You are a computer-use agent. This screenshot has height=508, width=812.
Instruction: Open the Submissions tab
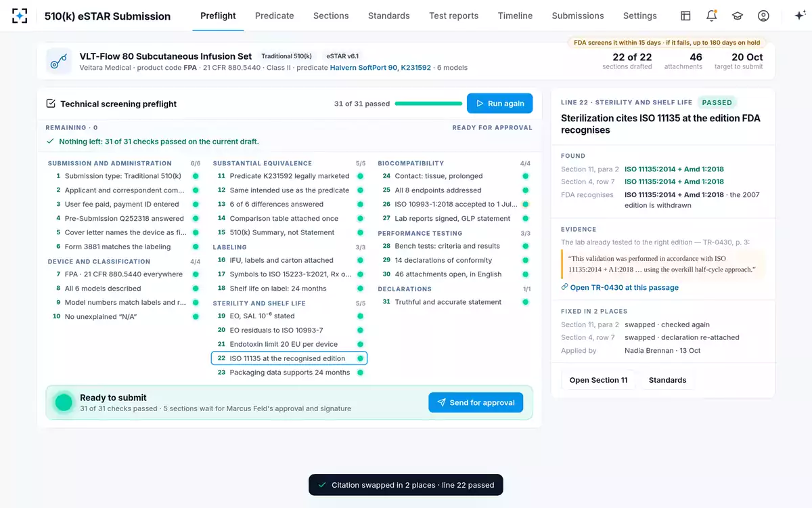click(578, 16)
